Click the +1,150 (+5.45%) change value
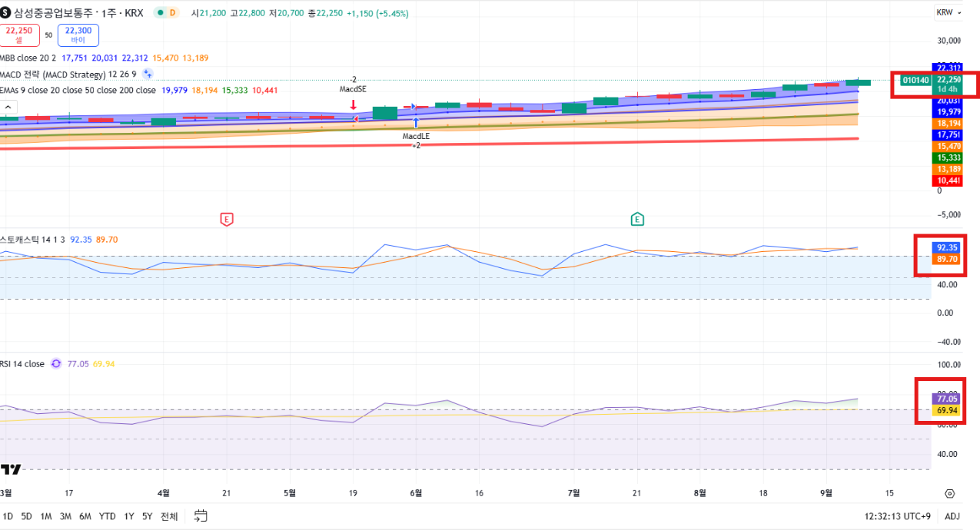 [377, 14]
